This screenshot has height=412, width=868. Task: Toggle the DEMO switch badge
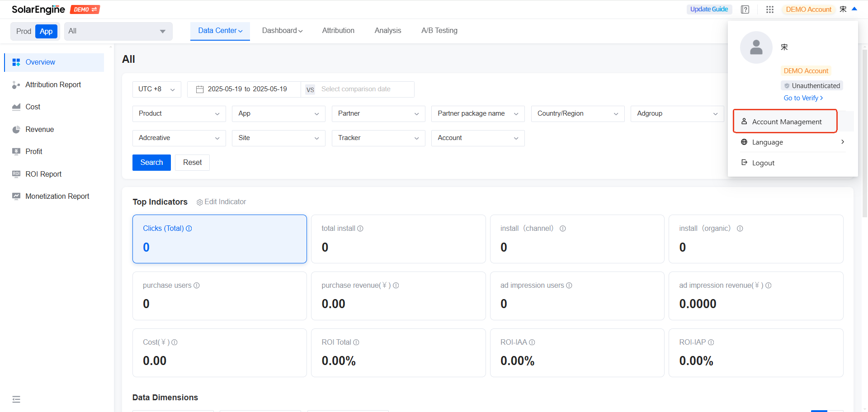pos(85,9)
